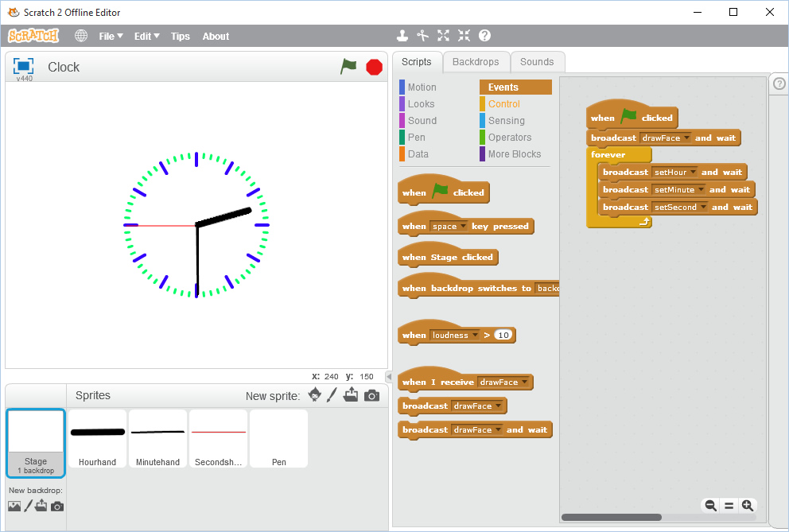This screenshot has height=532, width=789.
Task: Zoom out the scripts area
Action: (x=710, y=505)
